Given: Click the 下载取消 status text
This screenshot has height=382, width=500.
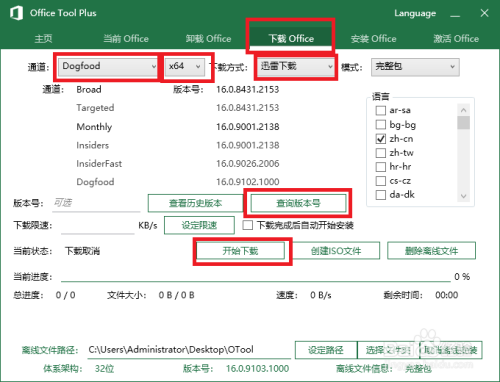Looking at the screenshot, I should [82, 251].
